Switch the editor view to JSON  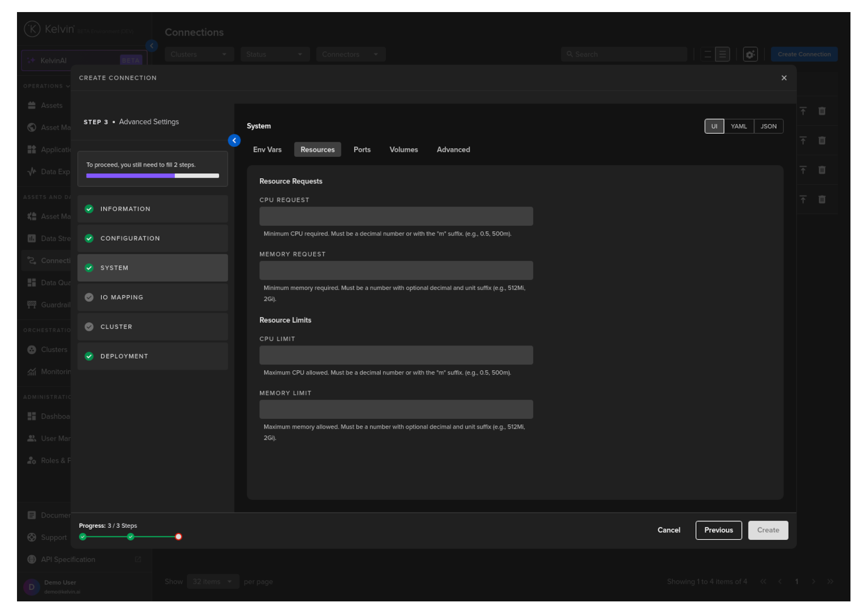click(x=768, y=127)
